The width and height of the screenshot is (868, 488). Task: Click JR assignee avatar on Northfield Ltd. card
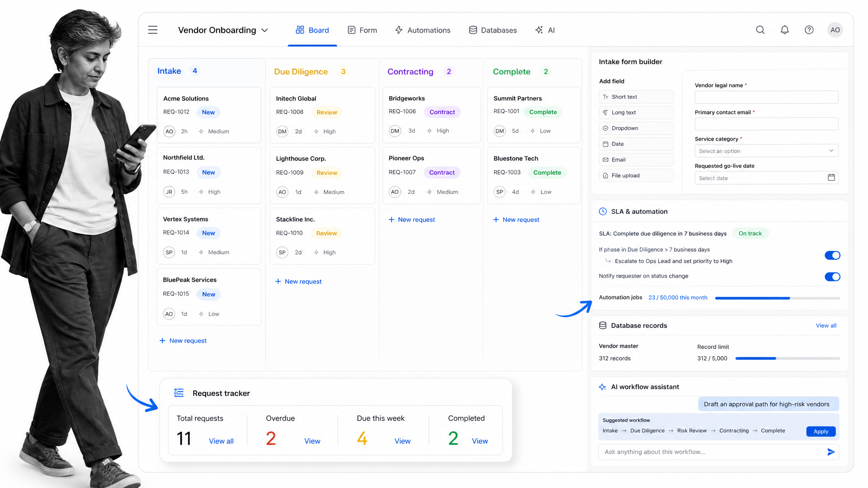pyautogui.click(x=169, y=192)
